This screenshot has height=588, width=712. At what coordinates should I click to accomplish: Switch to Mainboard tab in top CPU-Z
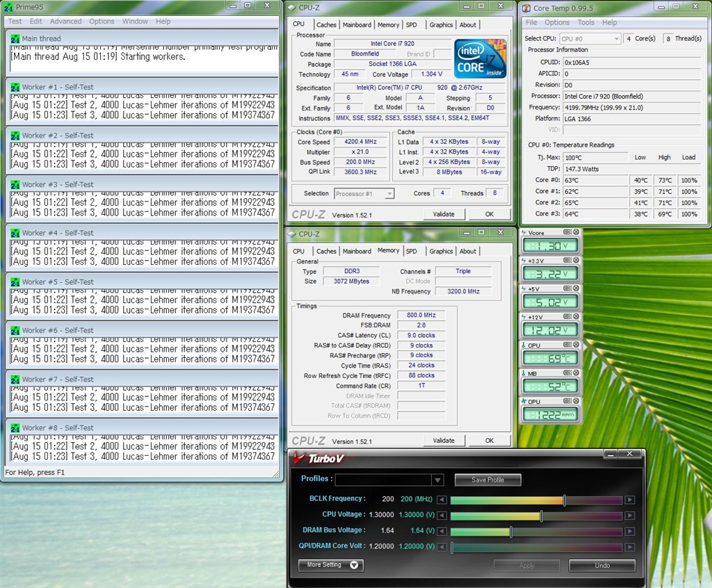[357, 25]
